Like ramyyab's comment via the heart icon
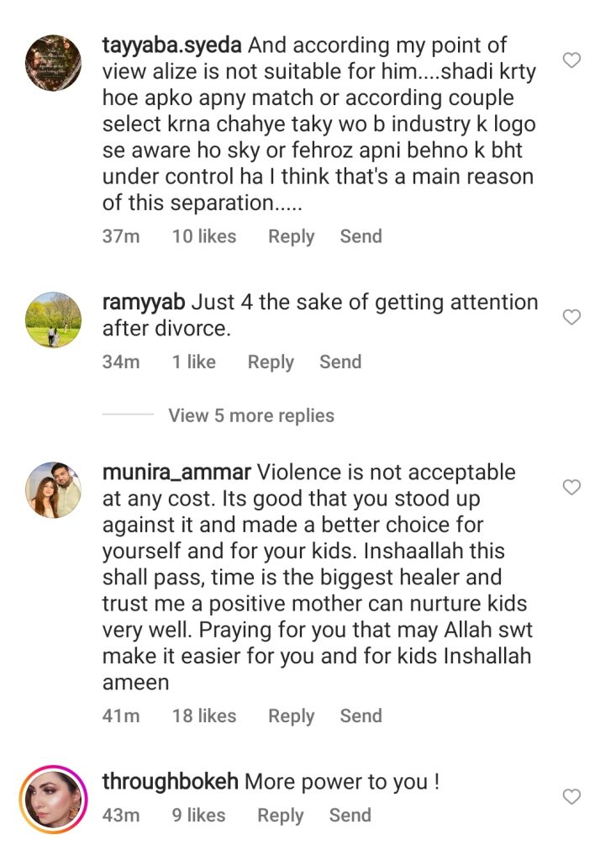Screen dimensions: 616x861 pyautogui.click(x=572, y=318)
